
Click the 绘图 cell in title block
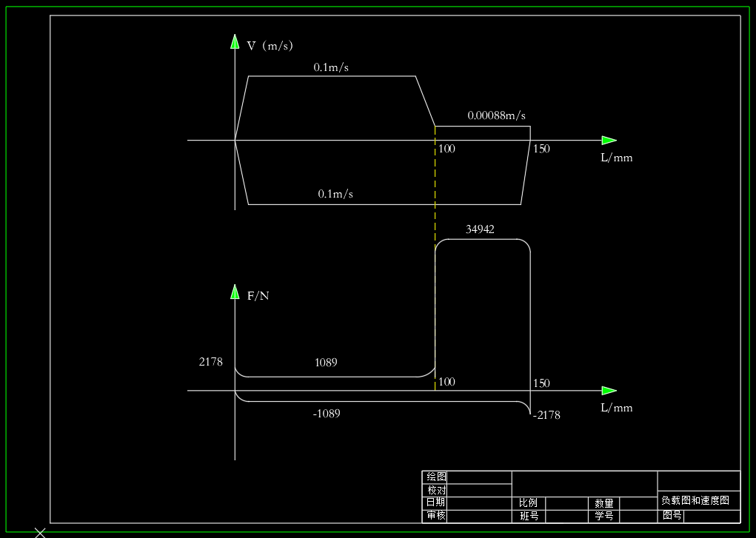click(437, 477)
